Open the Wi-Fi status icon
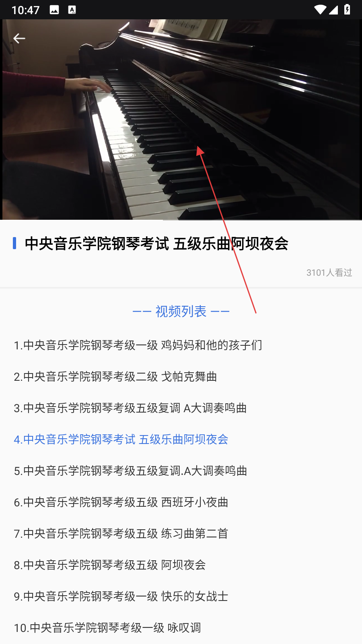The height and width of the screenshot is (644, 362). coord(320,10)
